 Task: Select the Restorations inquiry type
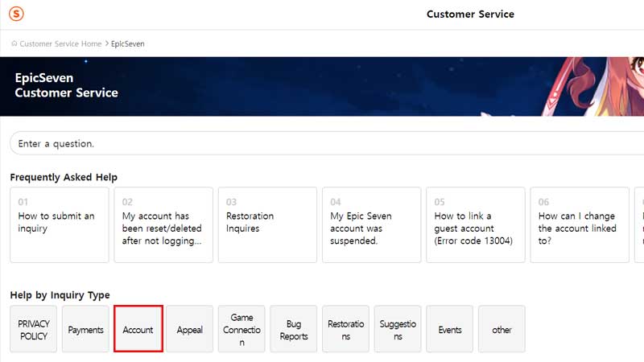pyautogui.click(x=346, y=329)
